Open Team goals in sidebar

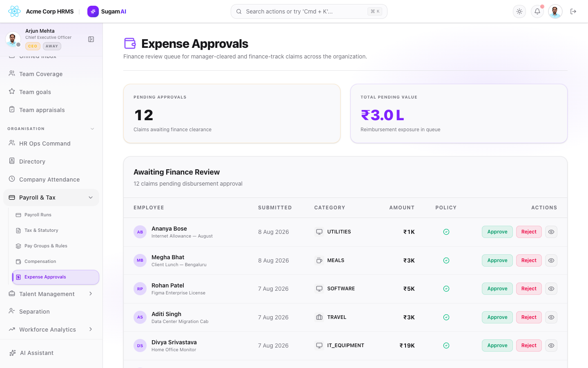pos(51,92)
